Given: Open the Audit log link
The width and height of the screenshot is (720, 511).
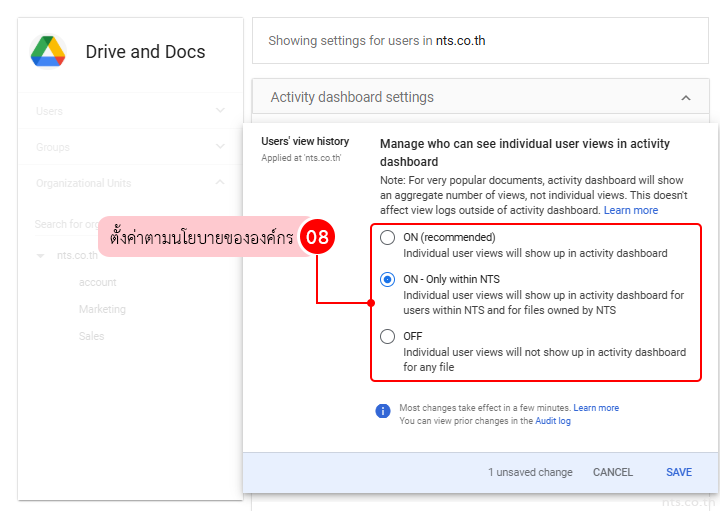Looking at the screenshot, I should tap(551, 422).
